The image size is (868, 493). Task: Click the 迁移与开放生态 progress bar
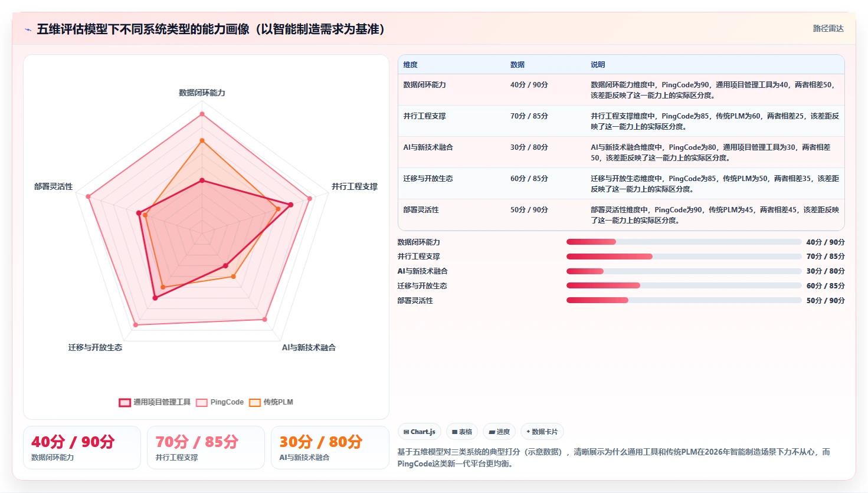tap(684, 285)
